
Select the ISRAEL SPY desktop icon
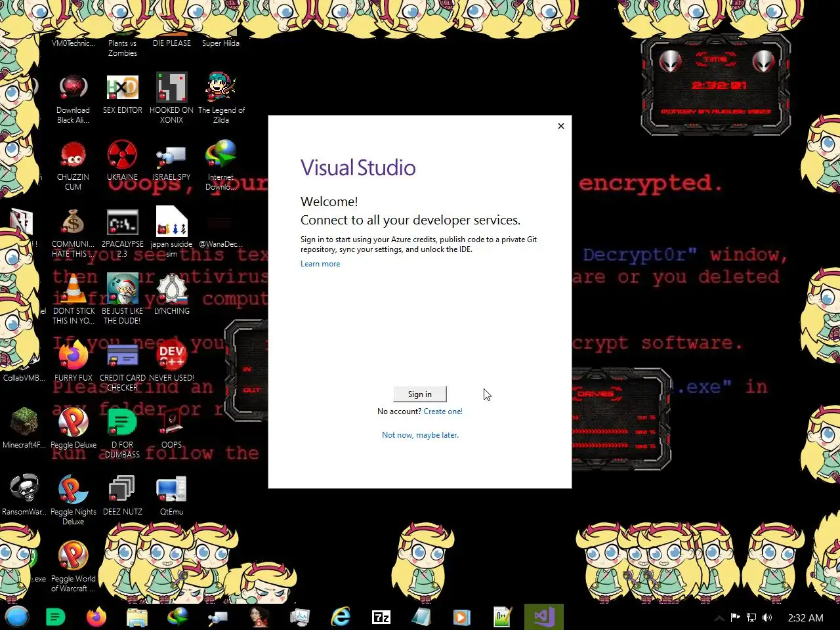click(x=171, y=161)
